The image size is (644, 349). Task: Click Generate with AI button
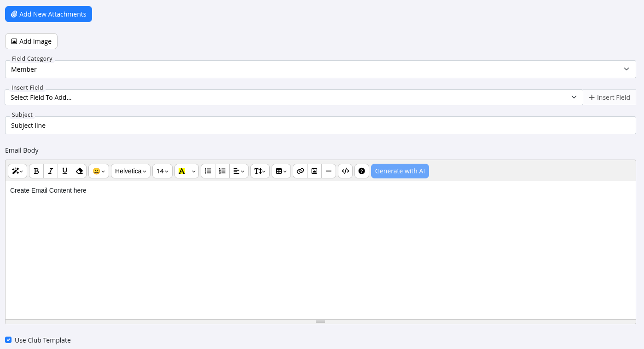(x=400, y=171)
